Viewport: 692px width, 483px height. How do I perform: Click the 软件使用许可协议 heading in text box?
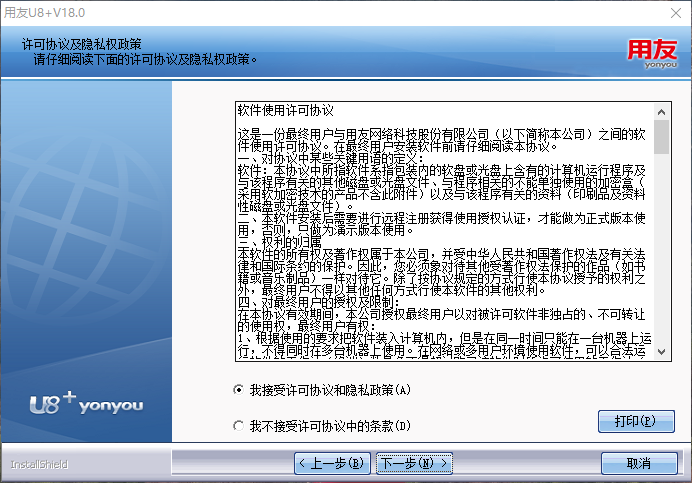(x=286, y=110)
